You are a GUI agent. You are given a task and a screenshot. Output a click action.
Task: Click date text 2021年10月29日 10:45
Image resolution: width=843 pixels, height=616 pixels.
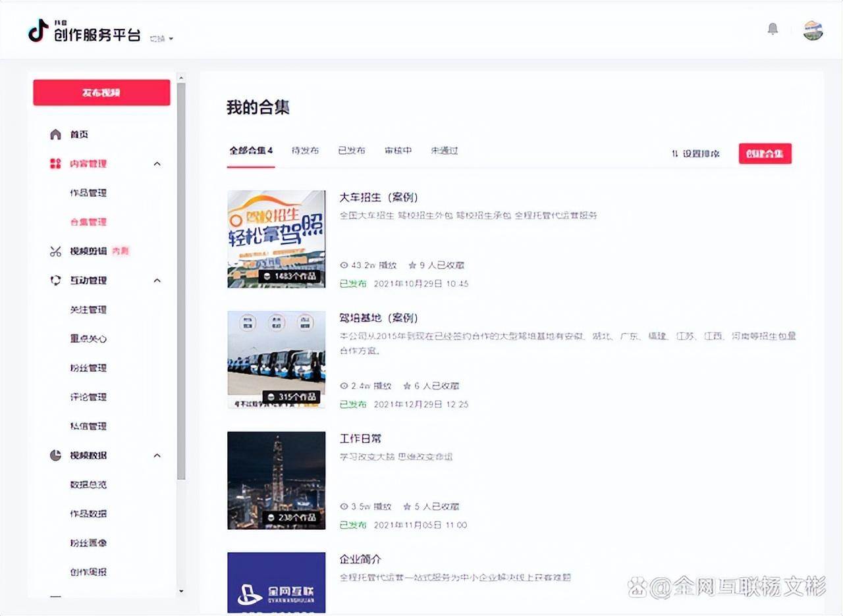pyautogui.click(x=421, y=284)
